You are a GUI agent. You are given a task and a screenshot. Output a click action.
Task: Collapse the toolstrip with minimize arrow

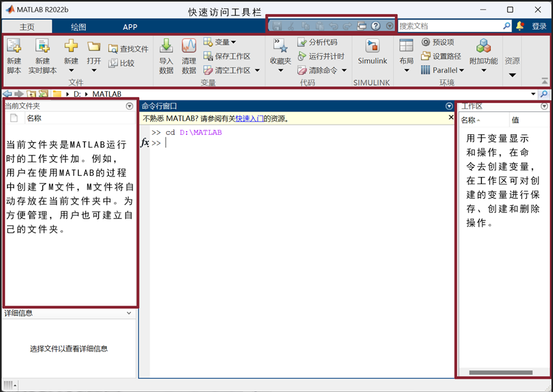(x=545, y=81)
